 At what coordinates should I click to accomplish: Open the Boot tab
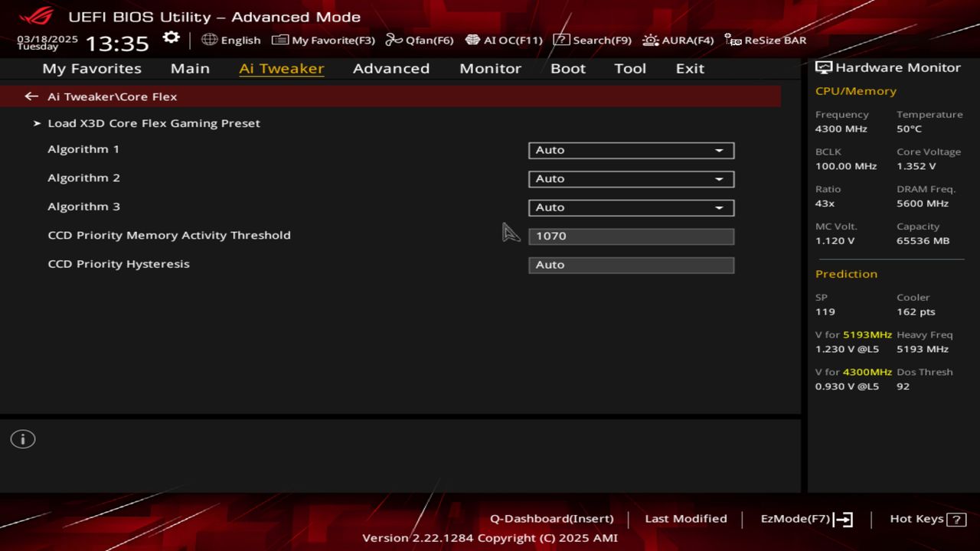pyautogui.click(x=567, y=69)
